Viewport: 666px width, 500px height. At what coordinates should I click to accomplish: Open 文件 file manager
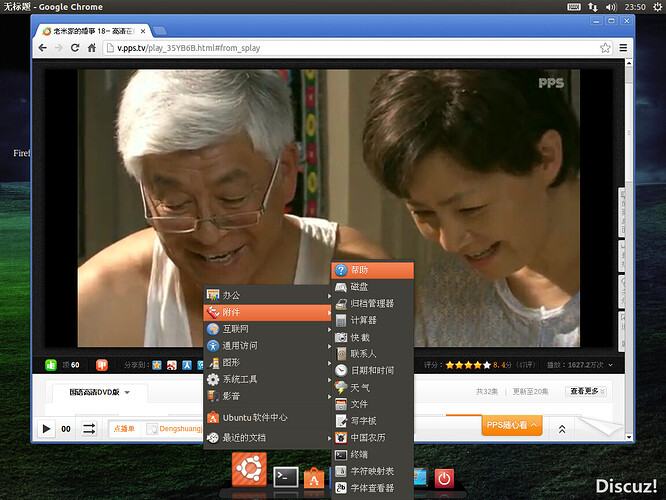(373, 404)
